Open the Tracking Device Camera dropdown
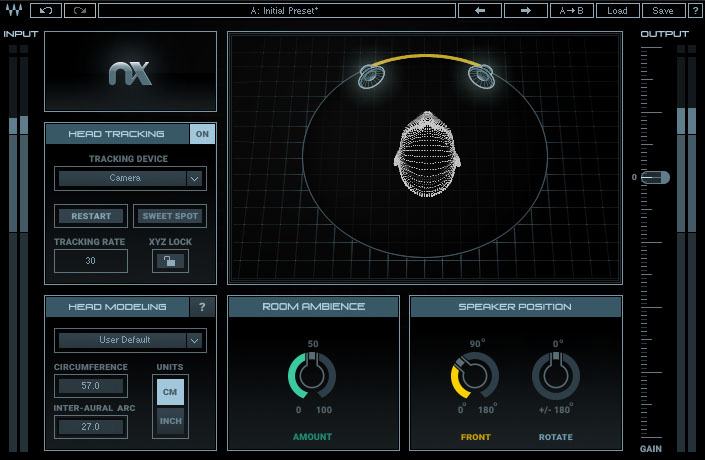 pos(131,179)
